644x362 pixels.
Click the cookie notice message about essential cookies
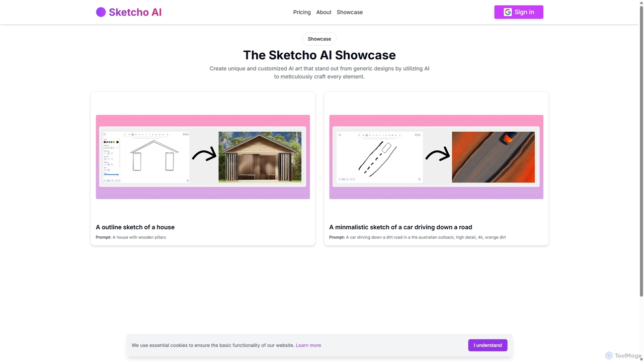click(x=213, y=345)
